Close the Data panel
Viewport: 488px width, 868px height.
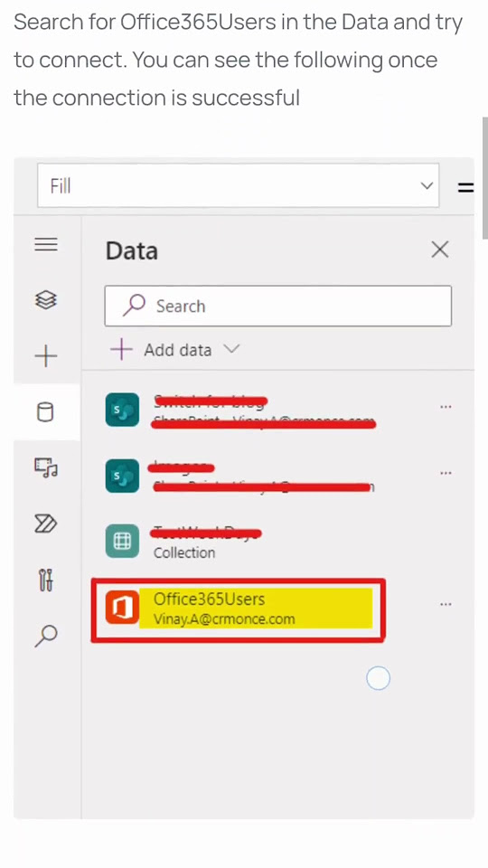pyautogui.click(x=440, y=250)
